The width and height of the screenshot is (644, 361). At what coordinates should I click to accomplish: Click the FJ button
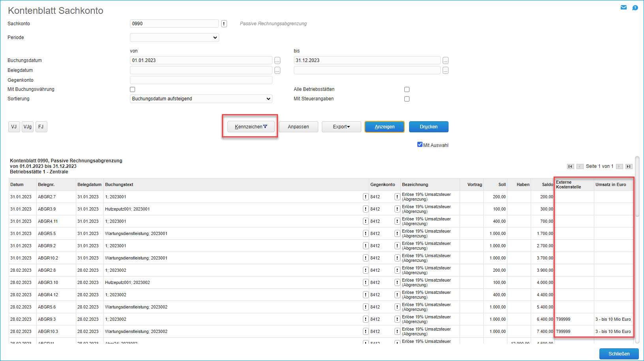click(x=41, y=127)
